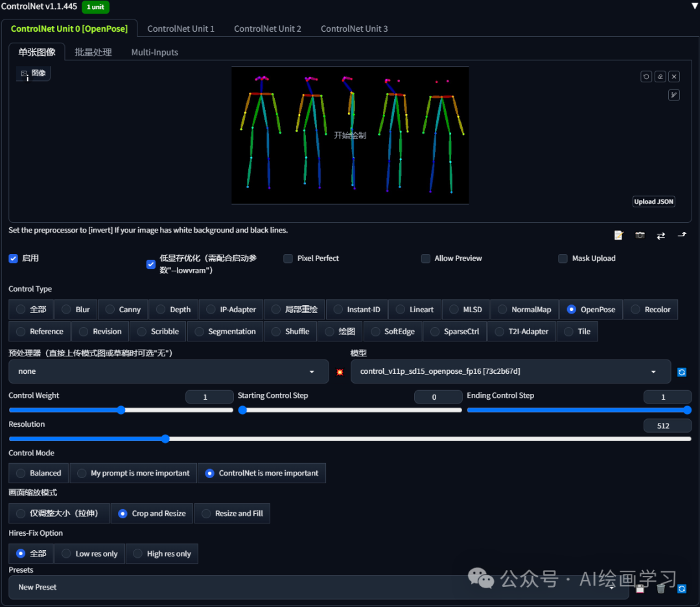Screen dimensions: 700x607
Task: Toggle the 启用 enable checkbox
Action: (x=14, y=258)
